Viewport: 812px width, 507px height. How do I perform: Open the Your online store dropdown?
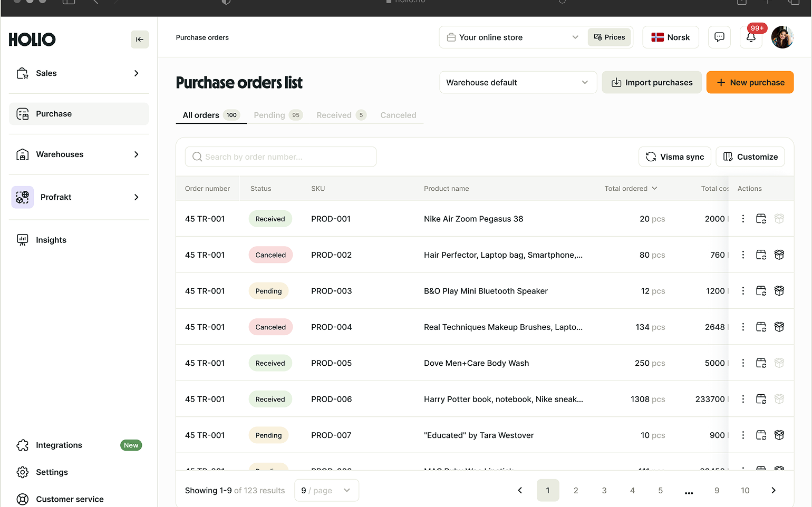click(513, 37)
